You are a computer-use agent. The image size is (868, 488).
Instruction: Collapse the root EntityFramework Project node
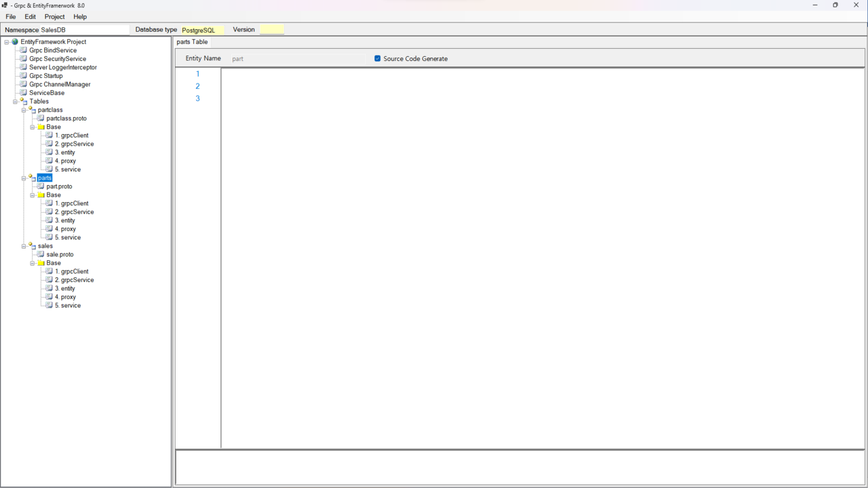(x=7, y=42)
